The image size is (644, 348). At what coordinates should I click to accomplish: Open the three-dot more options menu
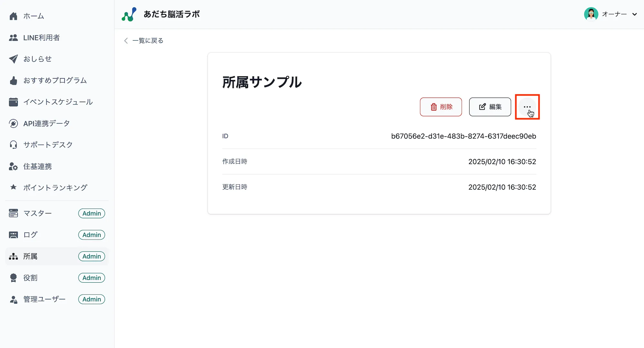click(527, 107)
